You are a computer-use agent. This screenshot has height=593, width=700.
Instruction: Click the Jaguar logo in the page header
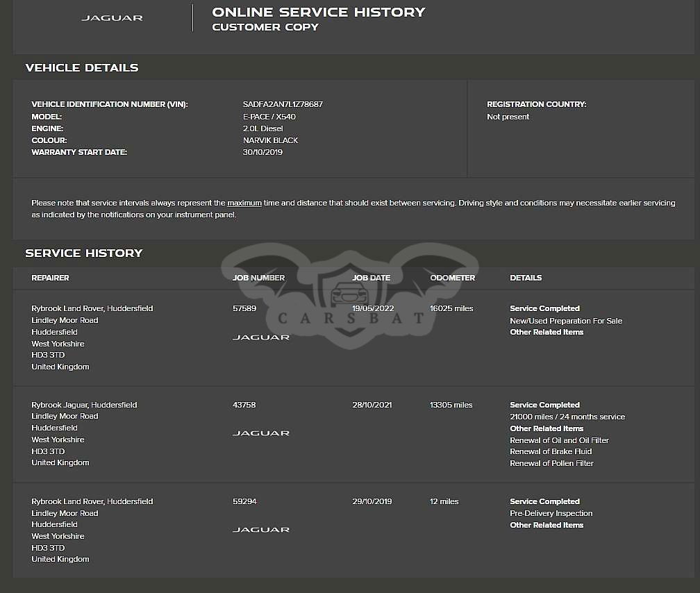click(112, 18)
